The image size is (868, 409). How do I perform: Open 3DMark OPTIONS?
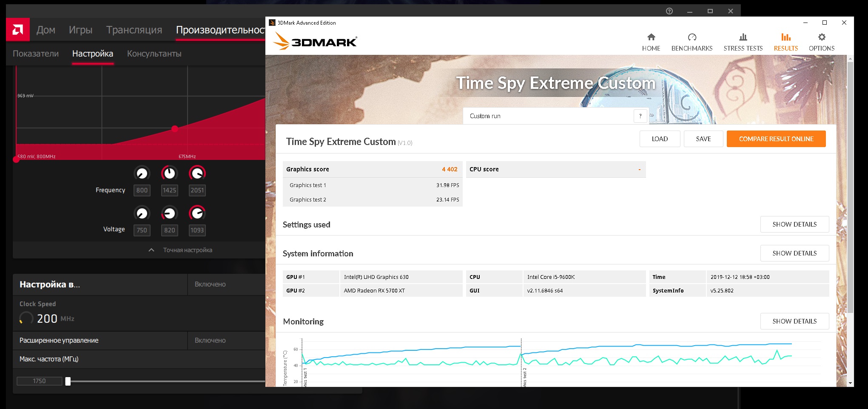[822, 42]
